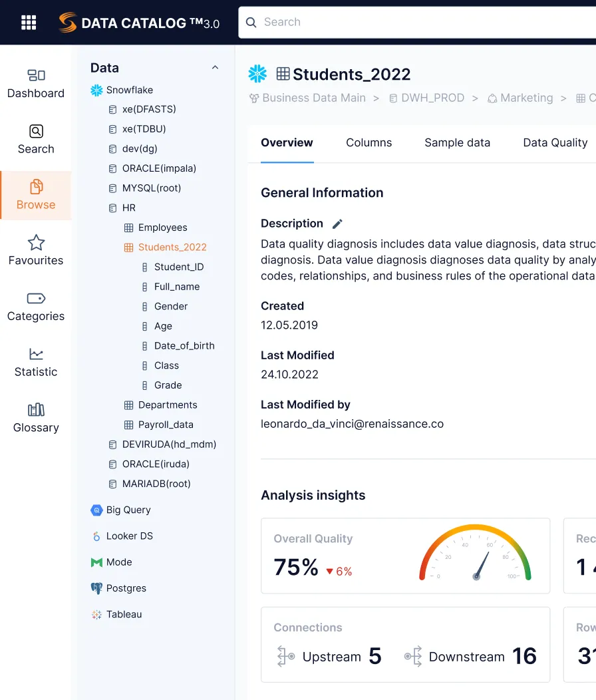Select Students_2022 table in tree

pyautogui.click(x=165, y=248)
